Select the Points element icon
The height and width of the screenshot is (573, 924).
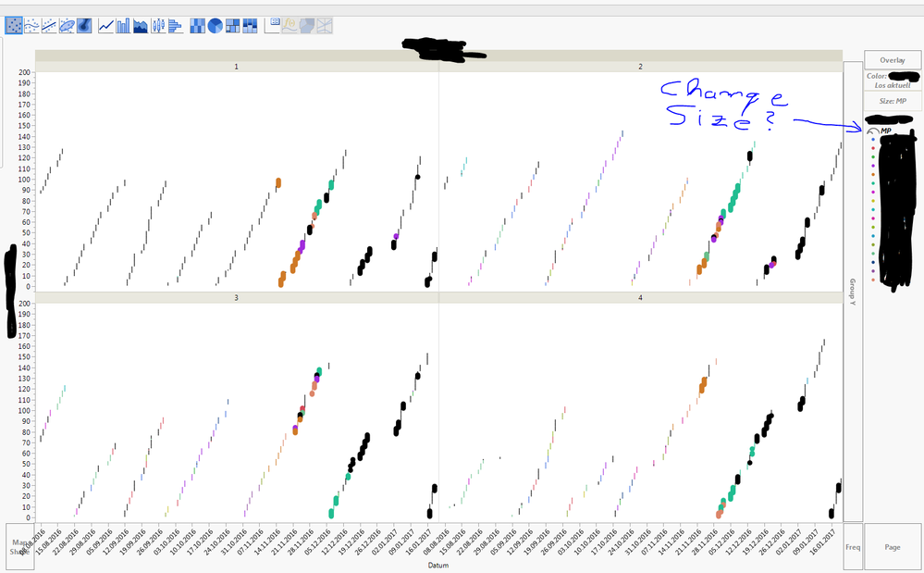pos(13,25)
